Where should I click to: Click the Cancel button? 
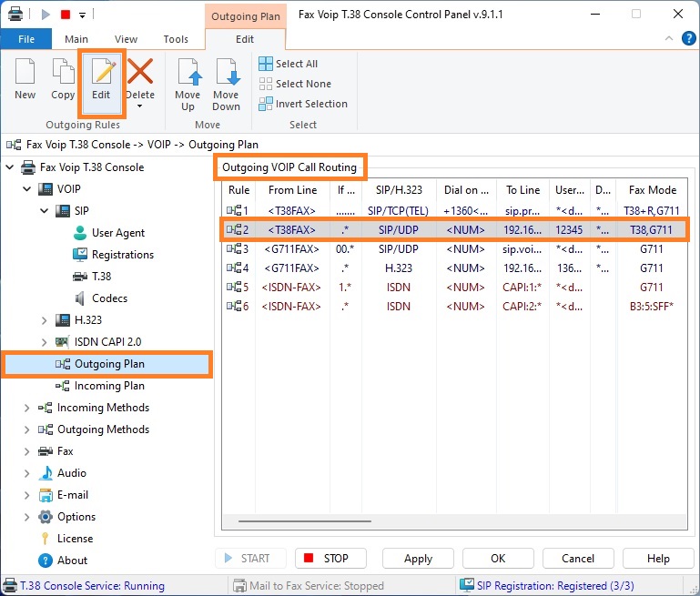click(x=578, y=559)
